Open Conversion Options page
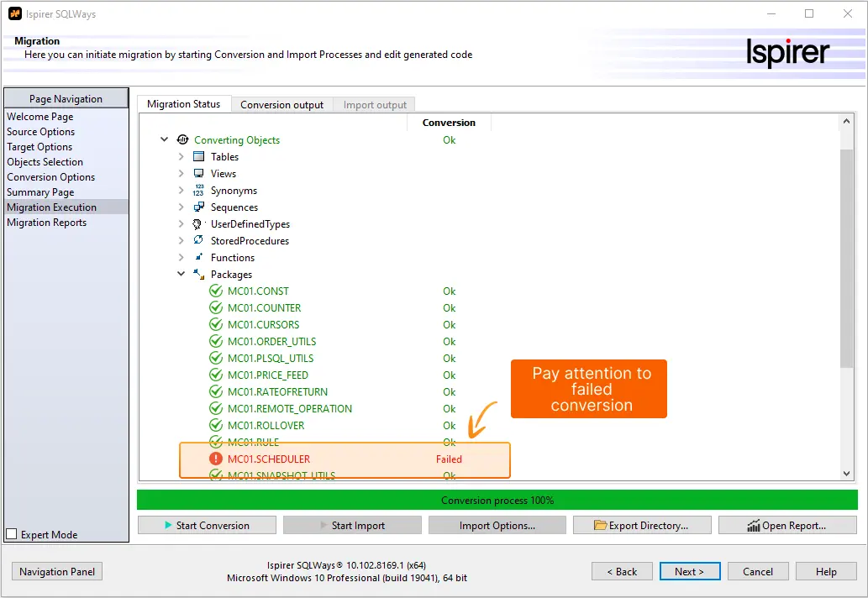Screen dimensions: 868x598 (x=51, y=177)
